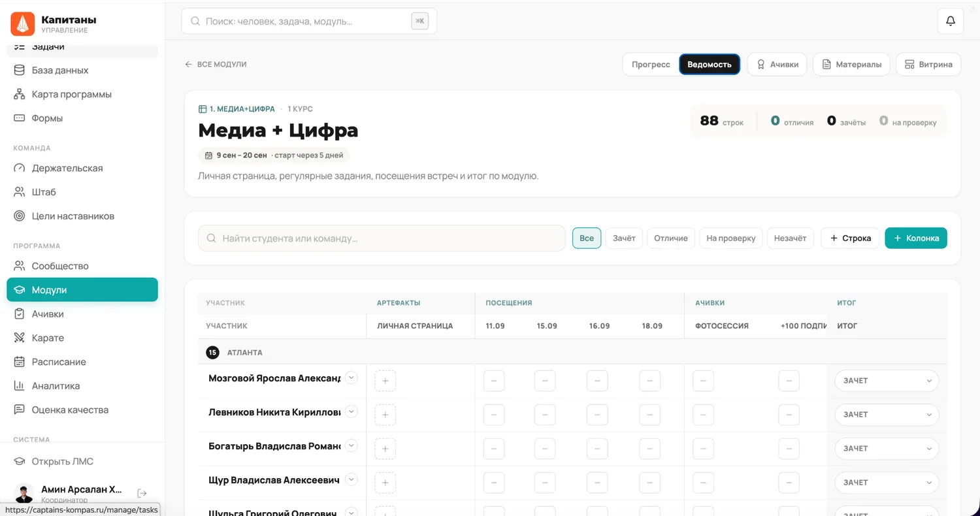Expand chevron next to Левников Никита
This screenshot has height=516, width=980.
tap(351, 411)
